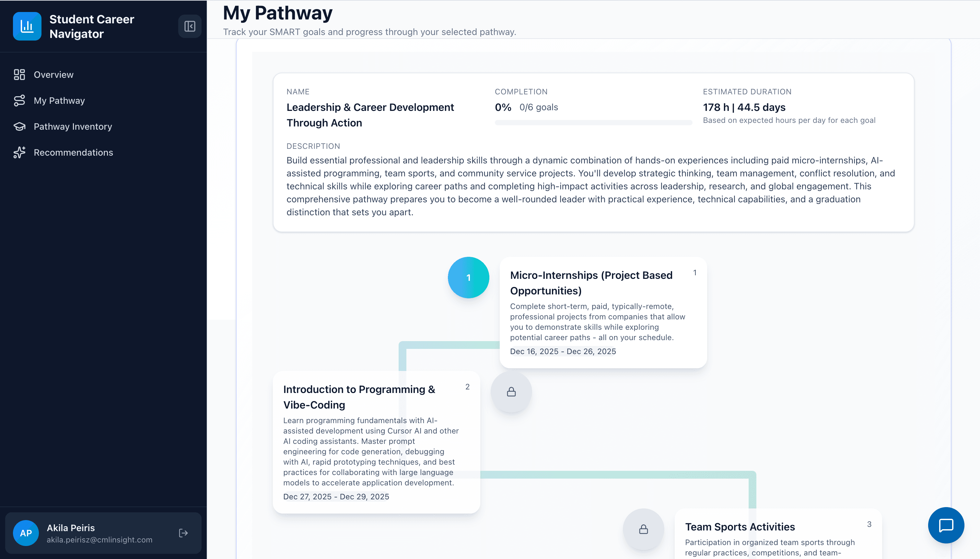Collapse the sidebar using the panel toggle
Image resolution: width=980 pixels, height=559 pixels.
(190, 26)
